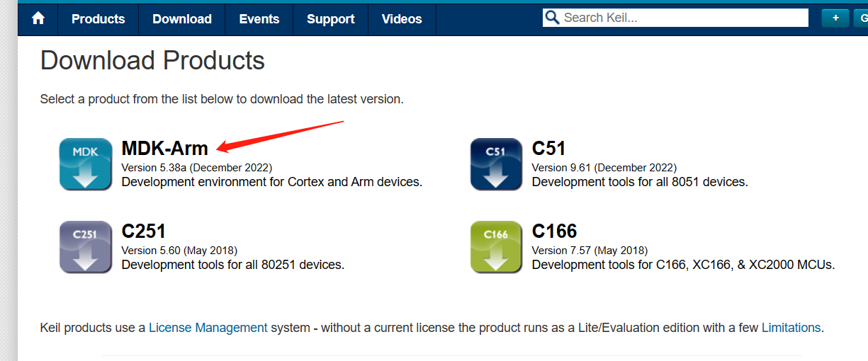Open the C51 product title link

[549, 149]
